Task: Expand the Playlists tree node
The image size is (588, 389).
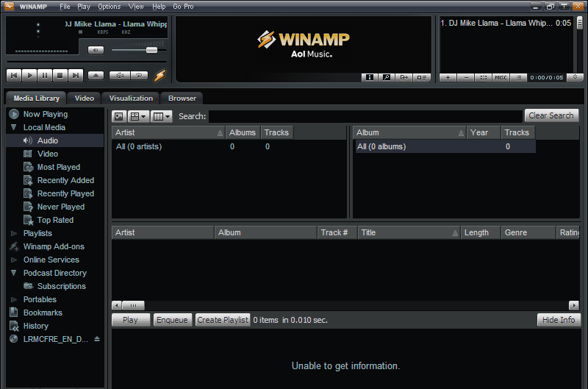Action: click(14, 233)
